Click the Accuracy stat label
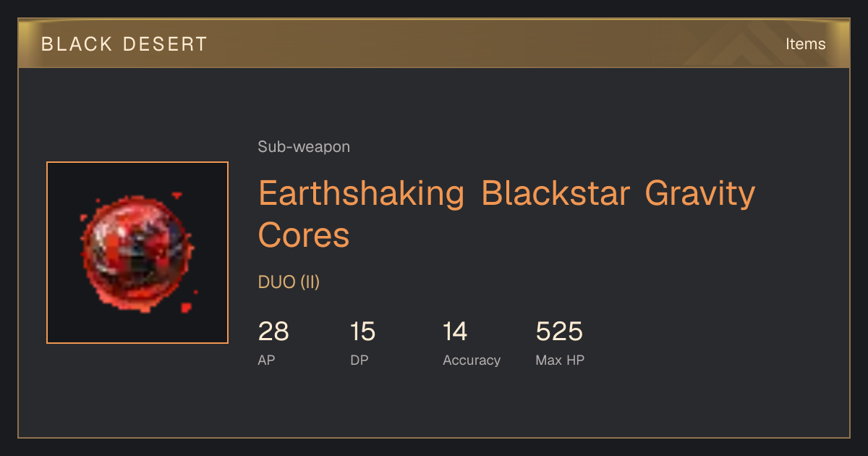 click(x=472, y=360)
